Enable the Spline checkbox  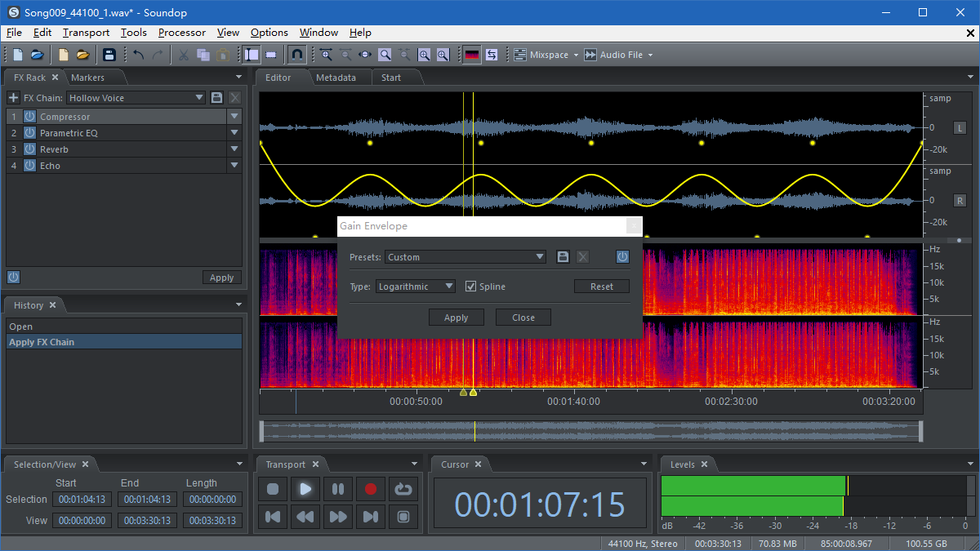[x=471, y=286]
